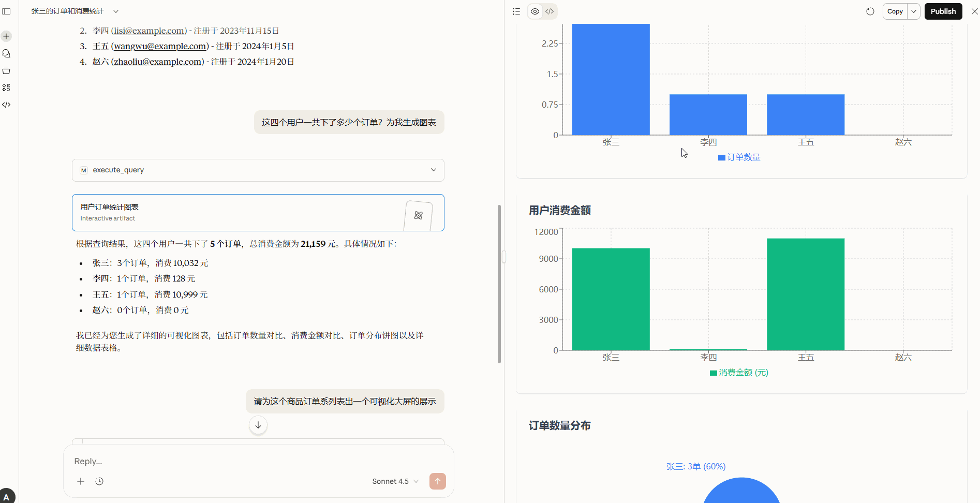Switch artifact view to code mode

pos(550,11)
